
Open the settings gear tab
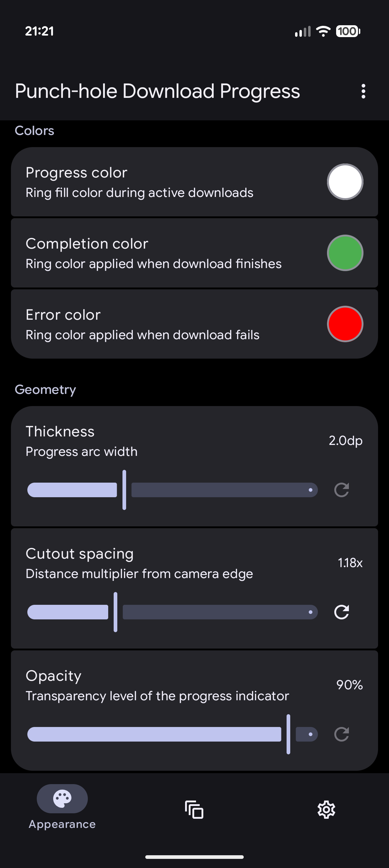point(326,809)
